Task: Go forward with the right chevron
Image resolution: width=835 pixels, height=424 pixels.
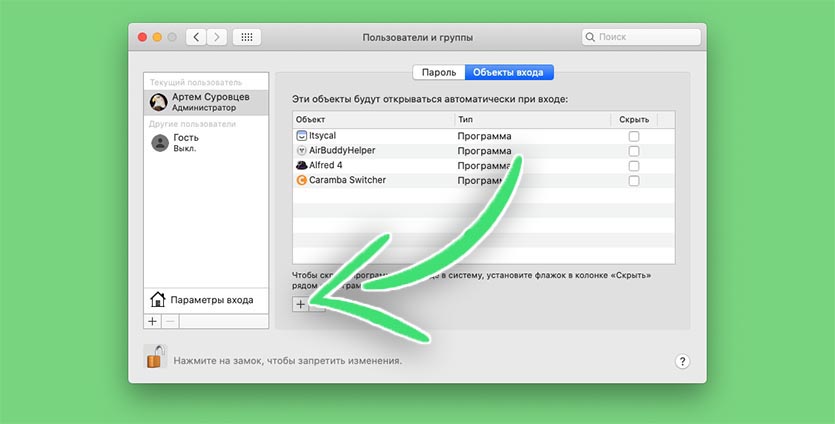Action: (x=217, y=37)
